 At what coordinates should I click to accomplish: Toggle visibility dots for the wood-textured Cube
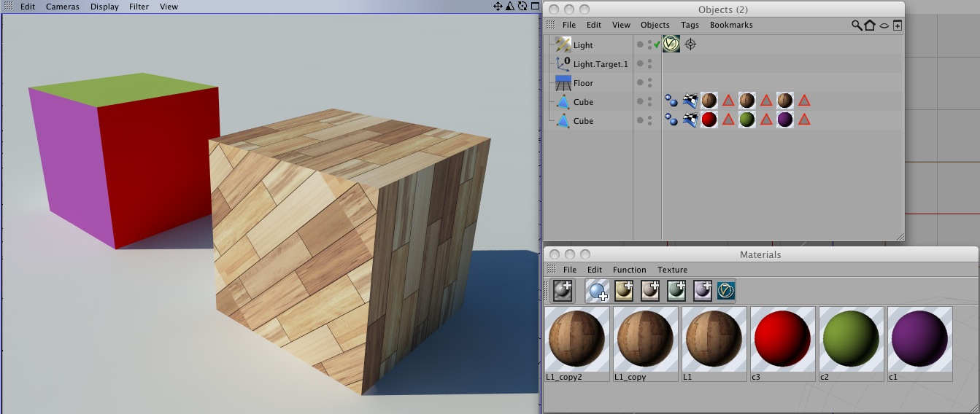tap(649, 101)
